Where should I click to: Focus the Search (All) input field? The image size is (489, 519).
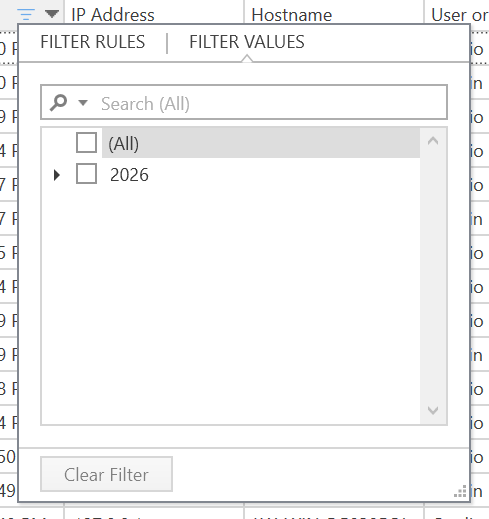244,102
